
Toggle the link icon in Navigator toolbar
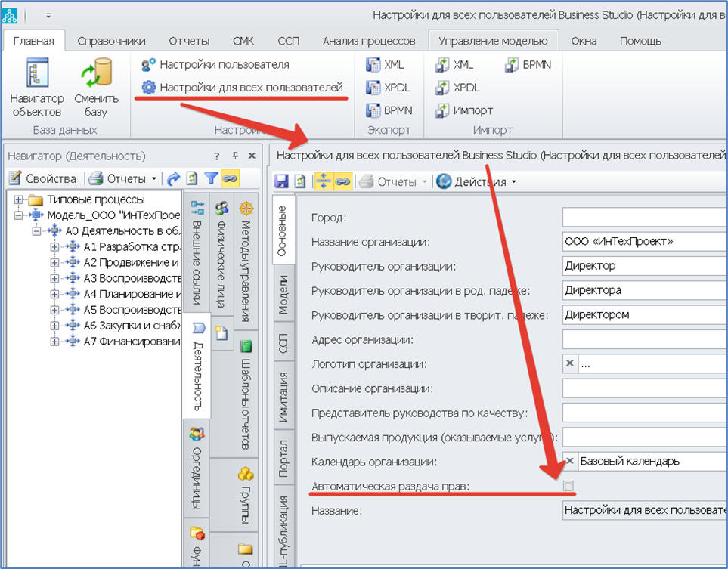tap(230, 178)
